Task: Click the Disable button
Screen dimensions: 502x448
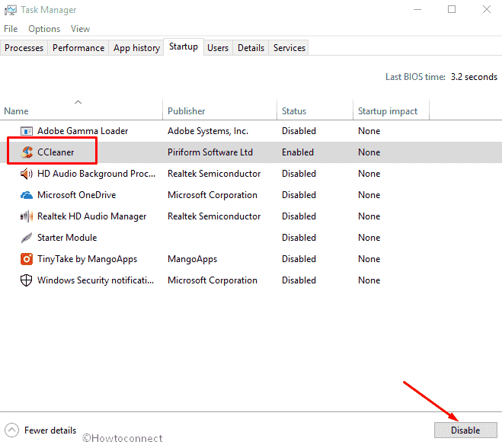Action: click(465, 430)
